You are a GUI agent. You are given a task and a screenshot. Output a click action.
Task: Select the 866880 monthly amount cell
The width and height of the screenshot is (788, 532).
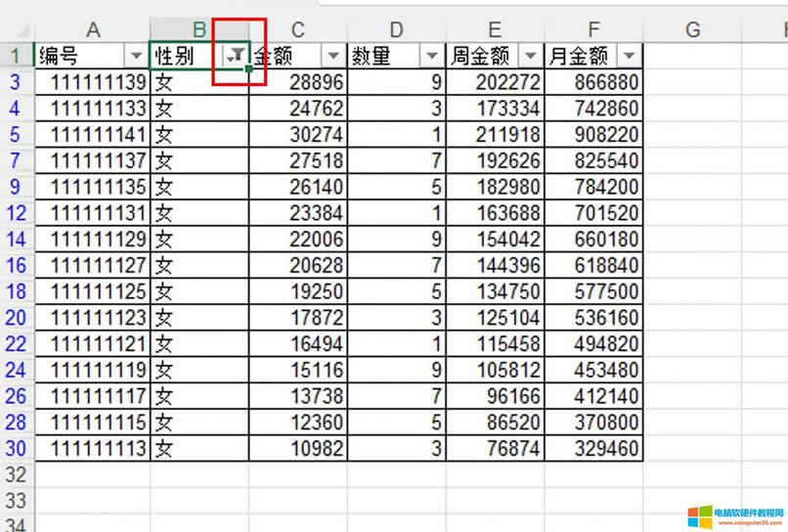[593, 82]
